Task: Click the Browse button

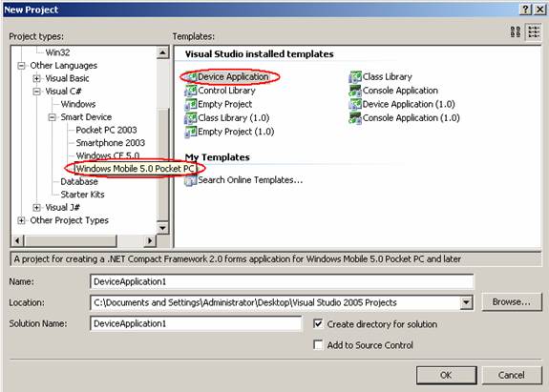Action: [x=512, y=301]
